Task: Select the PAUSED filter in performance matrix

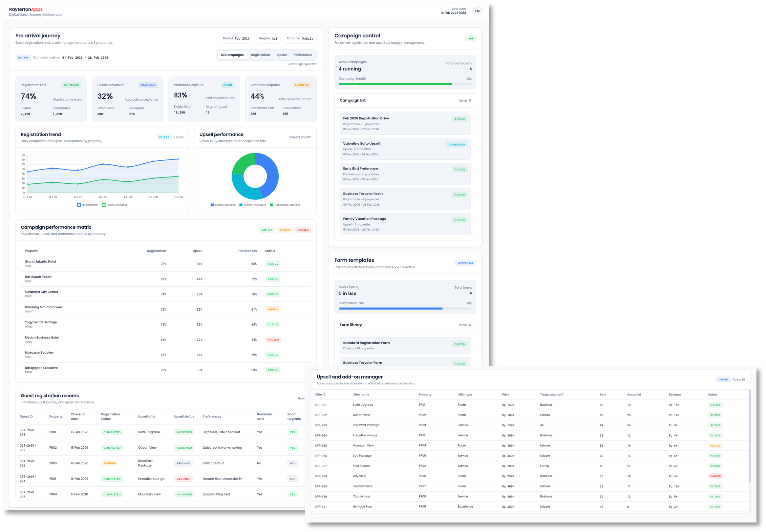Action: tap(303, 230)
